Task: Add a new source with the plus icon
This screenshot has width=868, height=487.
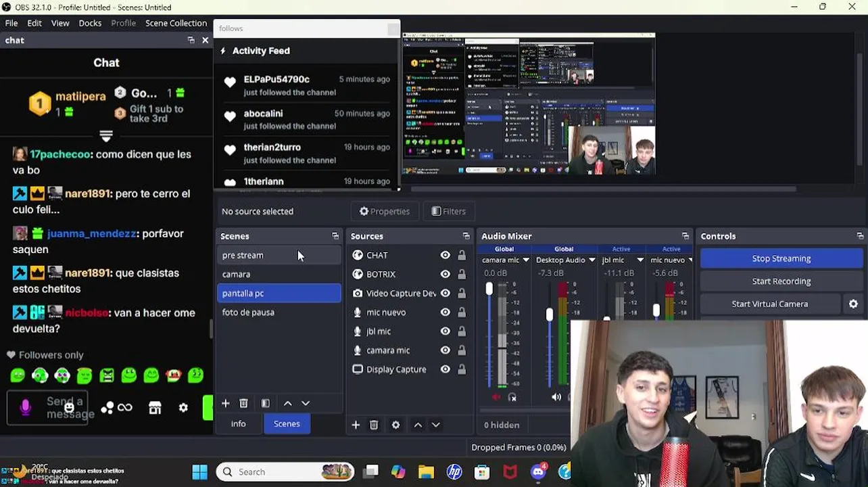Action: pyautogui.click(x=356, y=425)
